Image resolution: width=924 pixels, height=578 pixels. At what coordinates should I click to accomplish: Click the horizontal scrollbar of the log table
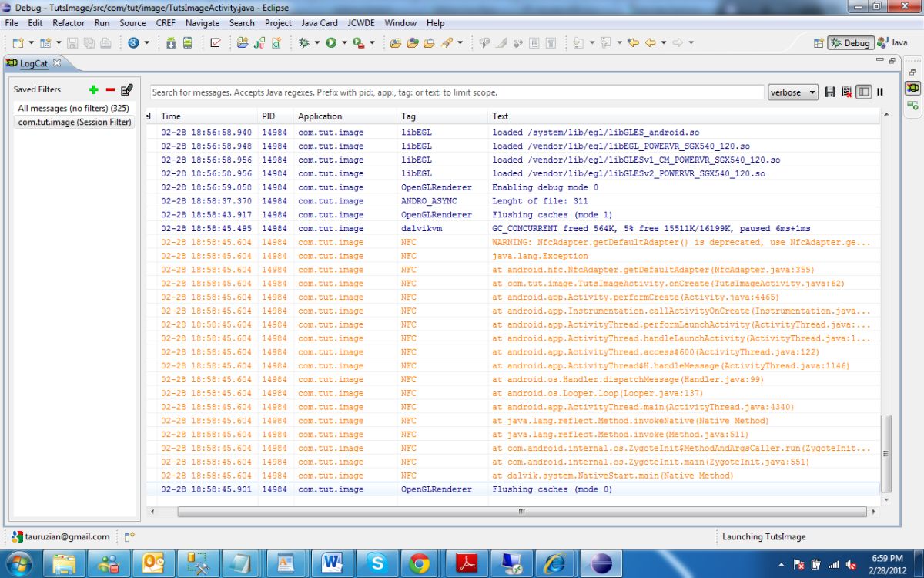click(x=521, y=512)
